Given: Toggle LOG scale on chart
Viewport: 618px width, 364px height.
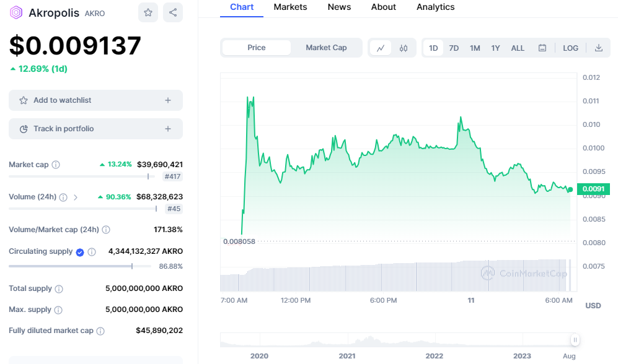Looking at the screenshot, I should [x=570, y=48].
